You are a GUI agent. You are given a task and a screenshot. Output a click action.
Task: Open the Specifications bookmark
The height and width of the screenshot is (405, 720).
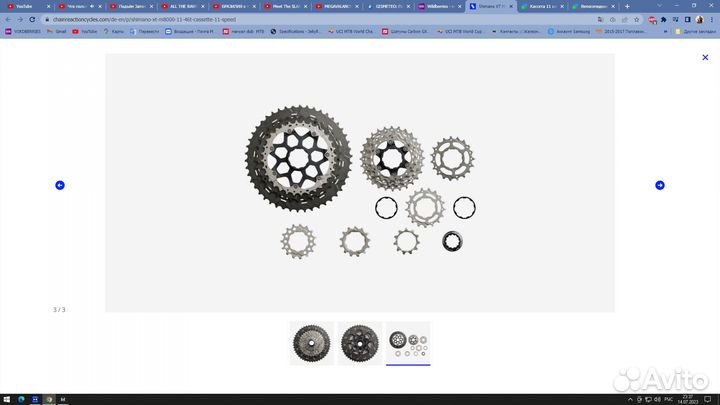[x=295, y=32]
